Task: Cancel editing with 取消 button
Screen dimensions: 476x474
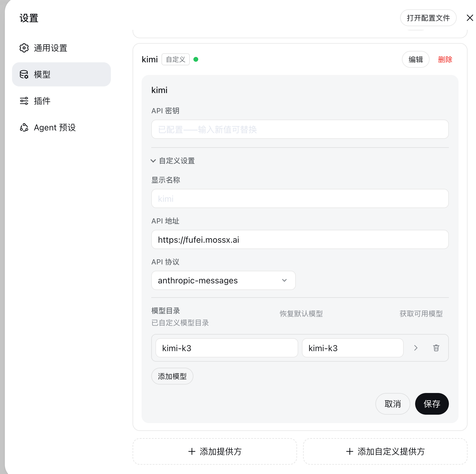Action: click(x=393, y=404)
